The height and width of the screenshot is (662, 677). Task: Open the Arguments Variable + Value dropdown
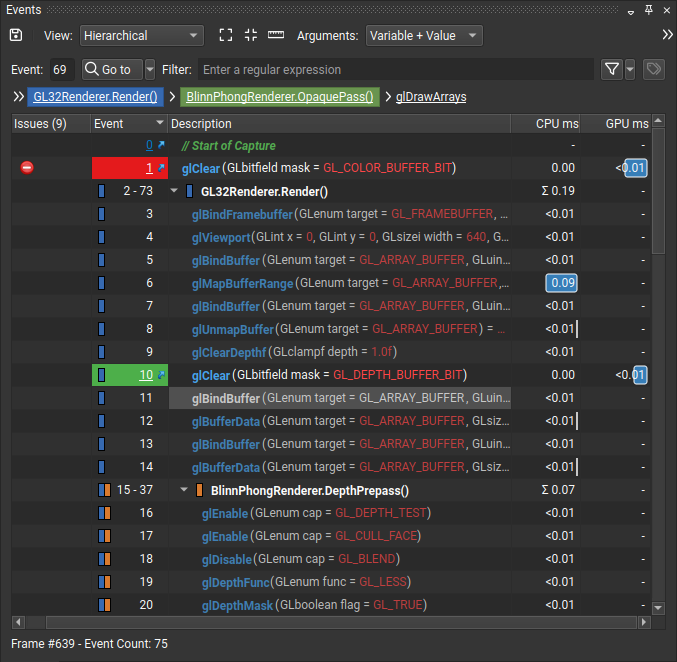click(424, 35)
